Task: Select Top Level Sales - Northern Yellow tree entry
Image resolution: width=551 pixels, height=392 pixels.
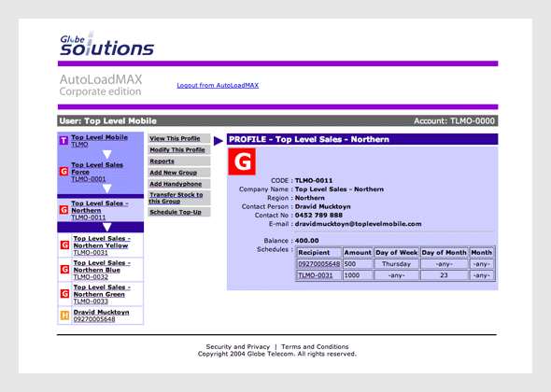Action: click(102, 242)
